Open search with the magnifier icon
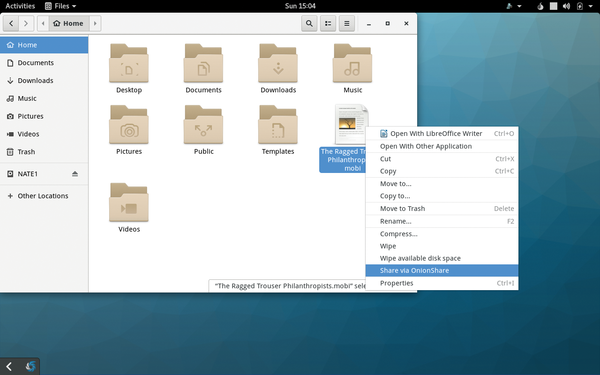 [309, 23]
